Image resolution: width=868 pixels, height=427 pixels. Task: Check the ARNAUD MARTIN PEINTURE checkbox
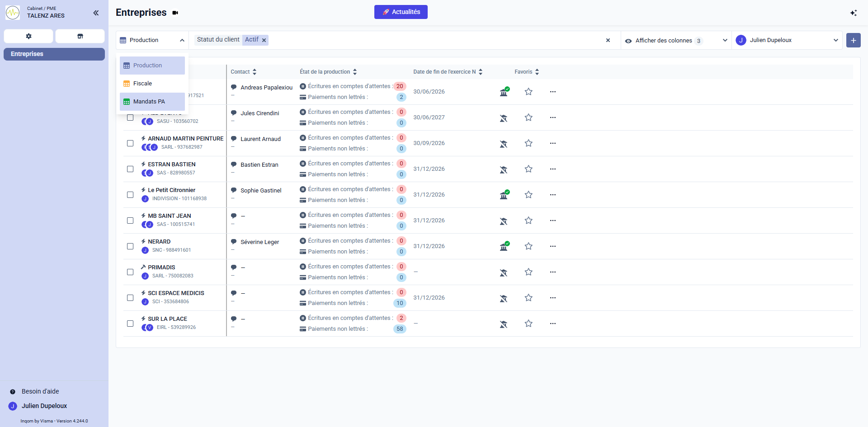[130, 143]
